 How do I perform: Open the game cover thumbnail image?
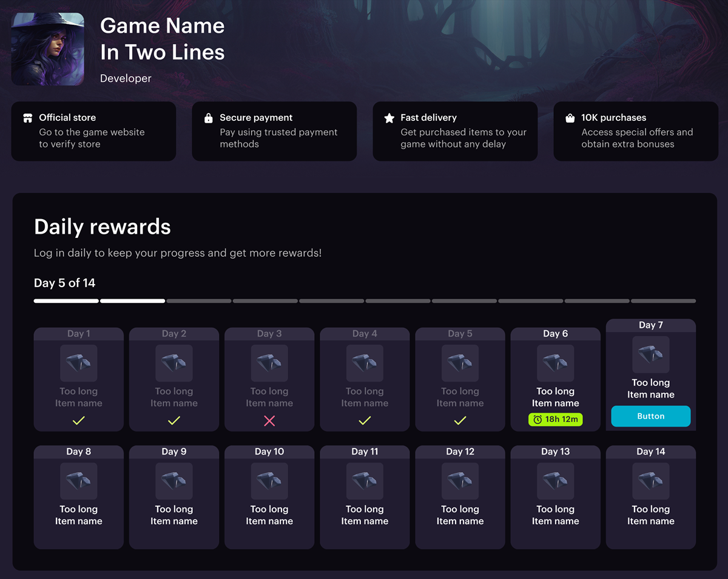48,49
